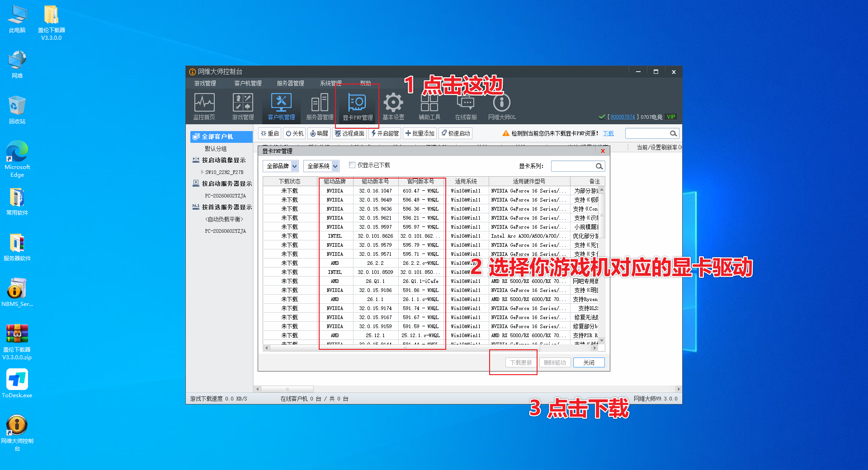The height and width of the screenshot is (470, 868).
Task: Click the 下载 link in warning
Action: pos(609,133)
